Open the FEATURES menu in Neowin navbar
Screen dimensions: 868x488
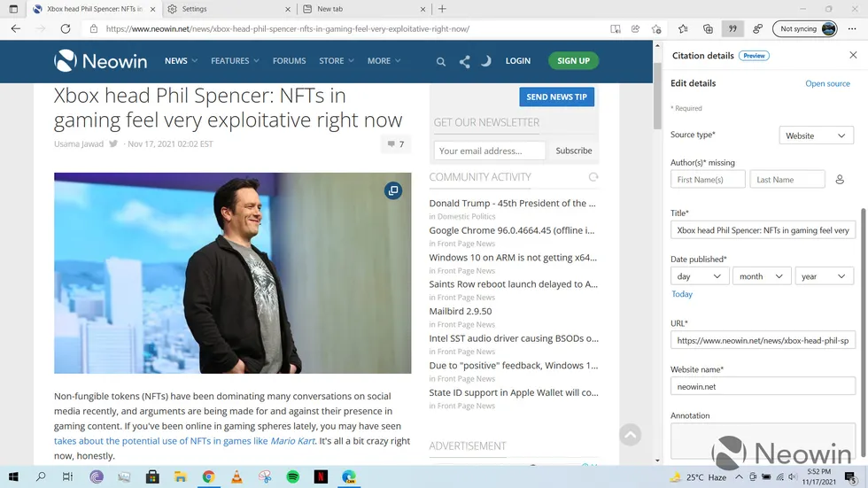(235, 61)
